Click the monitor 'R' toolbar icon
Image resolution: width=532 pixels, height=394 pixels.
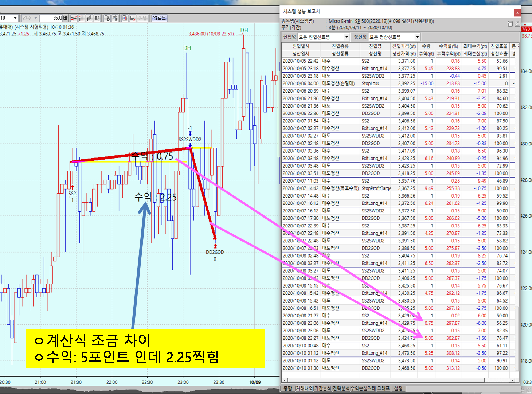[115, 18]
